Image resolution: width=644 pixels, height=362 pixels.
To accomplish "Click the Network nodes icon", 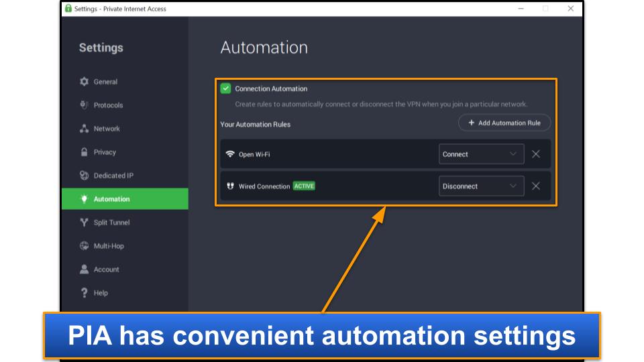I will pos(85,129).
